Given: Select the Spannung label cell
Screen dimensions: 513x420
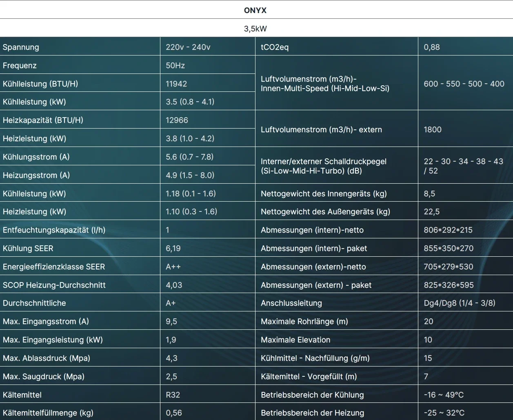Looking at the screenshot, I should point(21,47).
